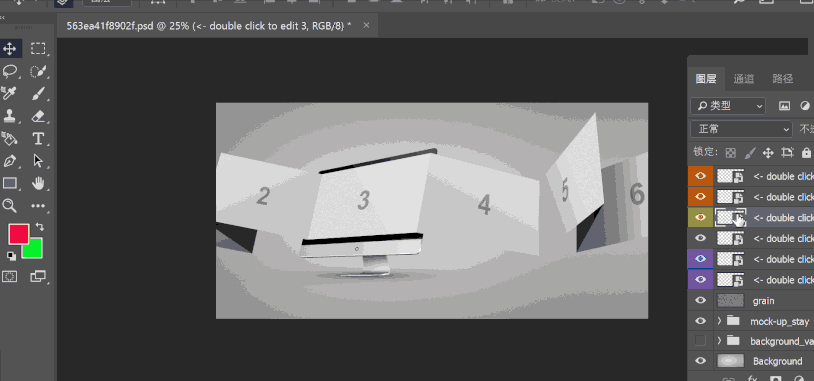Switch to the 通道 tab
Viewport: 814px width, 381px height.
click(x=743, y=79)
